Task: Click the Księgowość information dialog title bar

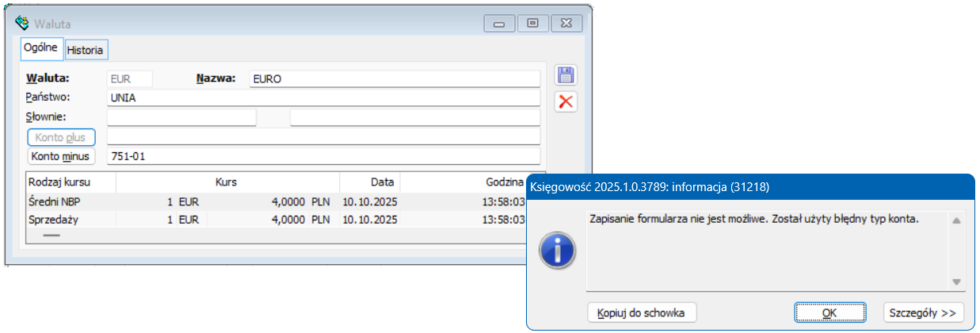Action: pos(750,188)
